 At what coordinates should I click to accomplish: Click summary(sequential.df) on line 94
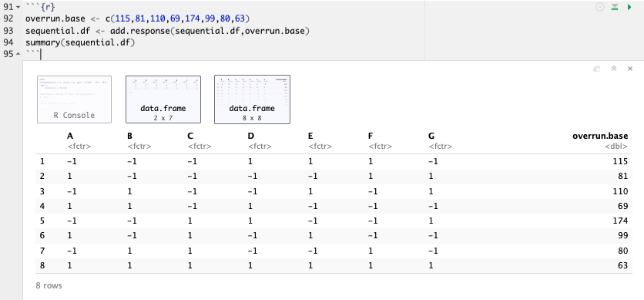pyautogui.click(x=80, y=42)
